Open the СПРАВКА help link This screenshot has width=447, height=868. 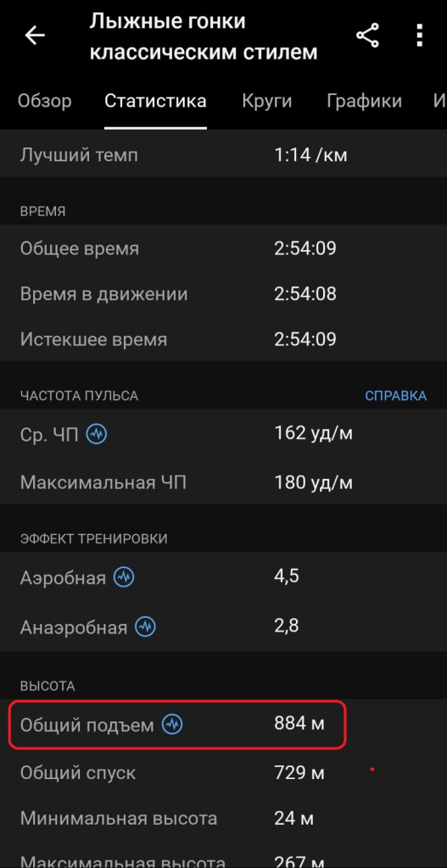pos(395,396)
